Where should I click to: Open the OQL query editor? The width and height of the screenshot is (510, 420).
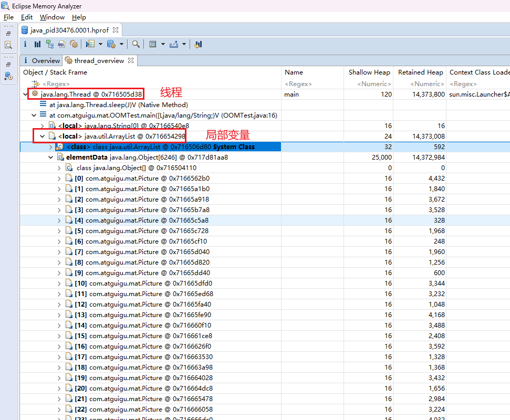coord(61,45)
